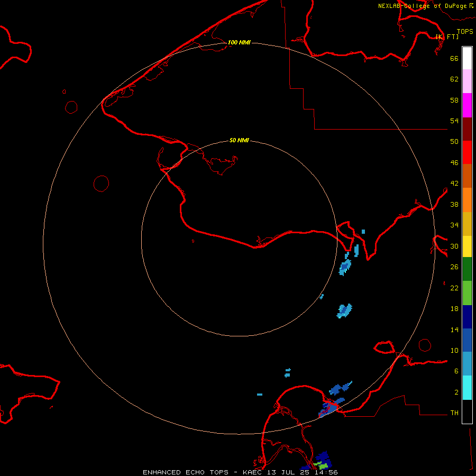This screenshot has height=476, width=476.
Task: Pick the white swatch atop the legend
Action: [467, 58]
